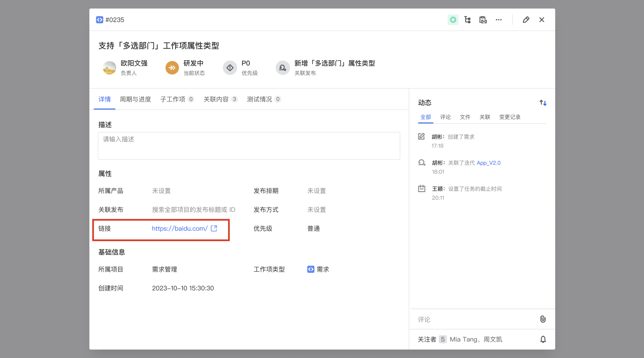Open the relation tree icon in the header
Image resolution: width=644 pixels, height=358 pixels.
coord(468,19)
